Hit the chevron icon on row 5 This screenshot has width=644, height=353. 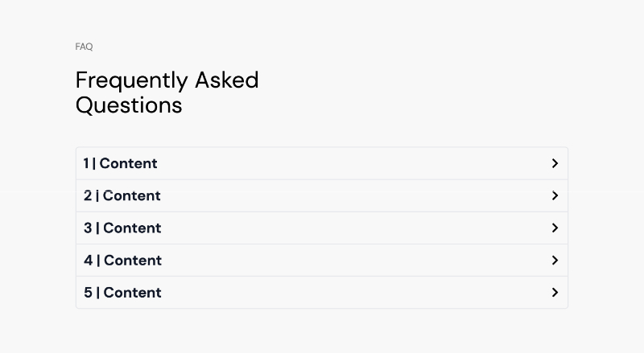(x=555, y=293)
